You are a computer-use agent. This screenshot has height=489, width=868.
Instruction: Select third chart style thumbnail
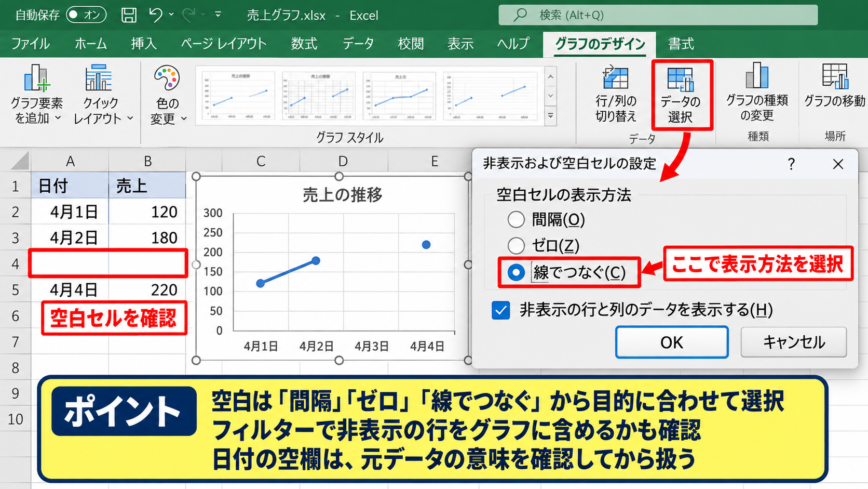(399, 96)
